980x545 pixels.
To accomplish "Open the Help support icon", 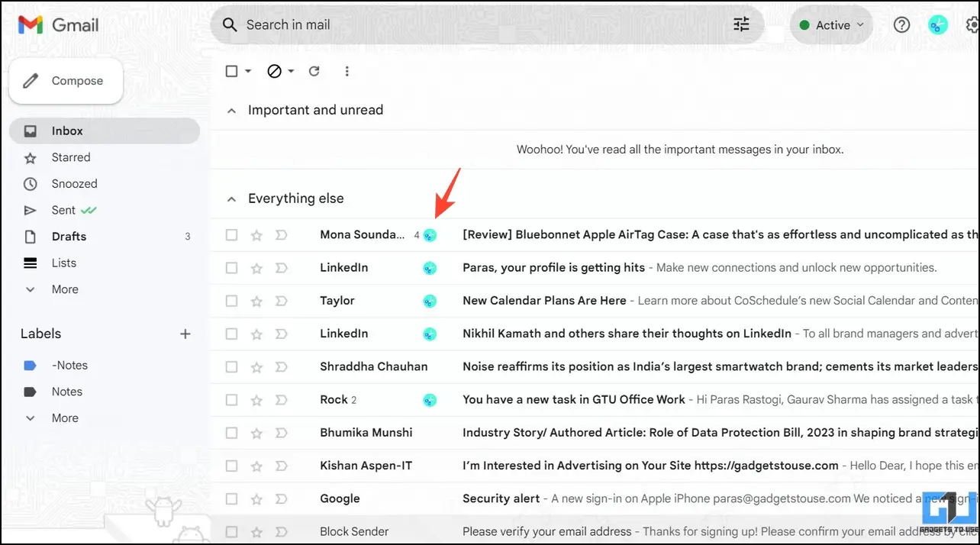I will click(x=901, y=24).
